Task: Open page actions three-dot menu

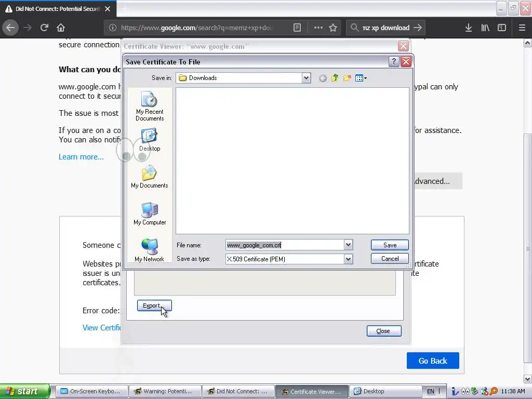Action: (318, 28)
